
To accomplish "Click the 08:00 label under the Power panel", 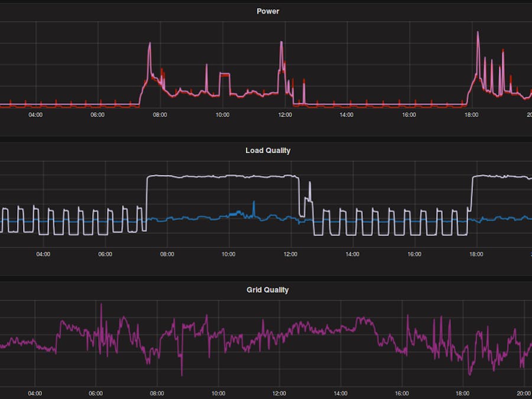I will click(x=161, y=115).
